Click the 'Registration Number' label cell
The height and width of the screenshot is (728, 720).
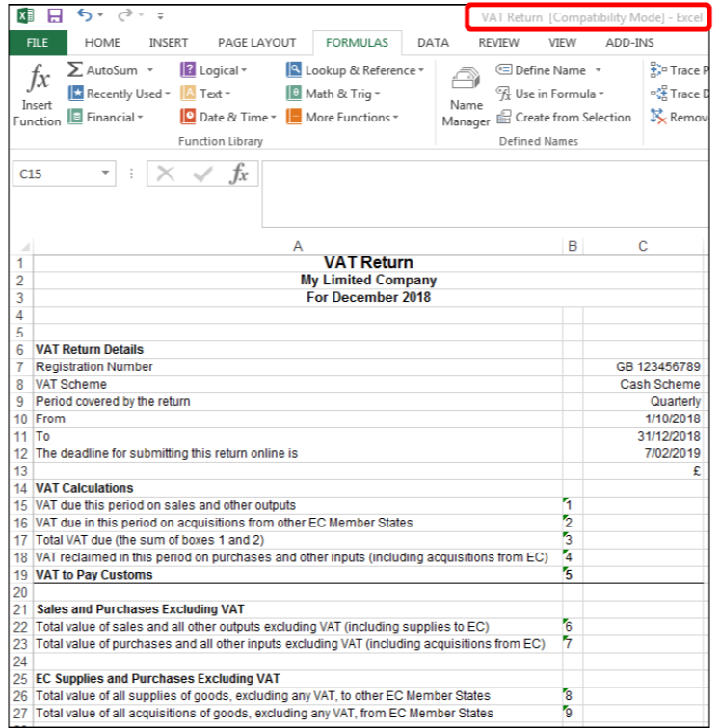[298, 366]
